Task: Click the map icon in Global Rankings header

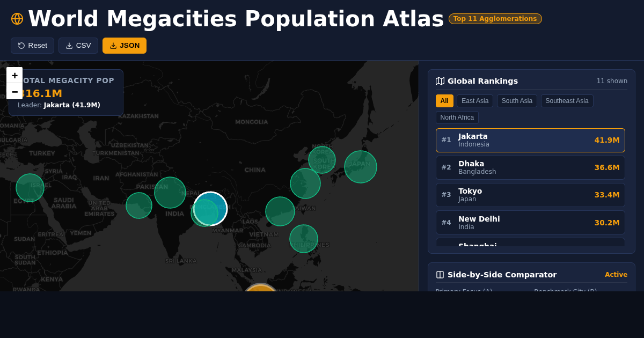Action: (440, 81)
